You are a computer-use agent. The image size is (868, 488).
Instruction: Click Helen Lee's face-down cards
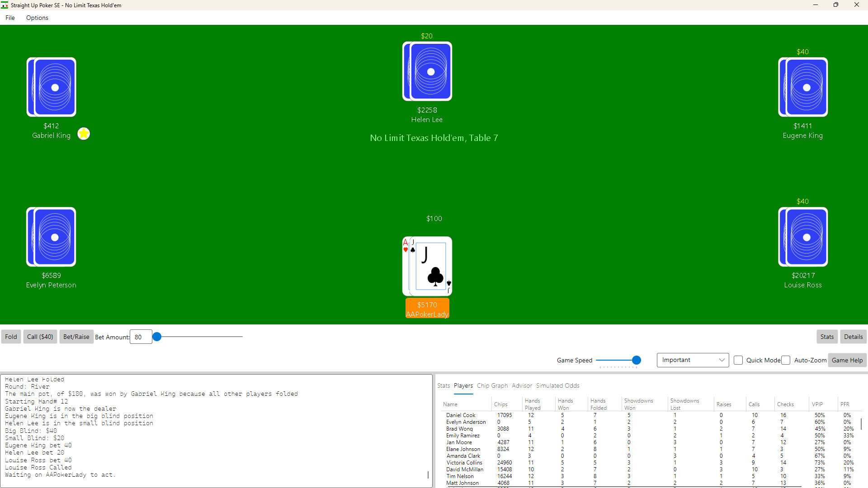[x=427, y=71]
